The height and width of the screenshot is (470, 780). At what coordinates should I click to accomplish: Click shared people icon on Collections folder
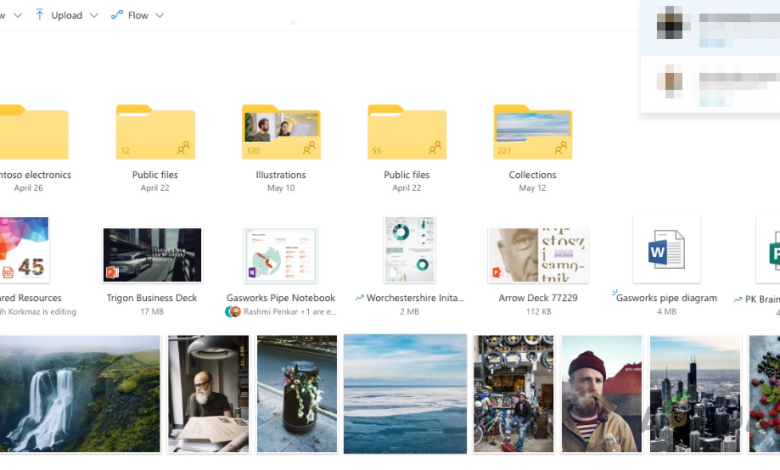pyautogui.click(x=561, y=148)
